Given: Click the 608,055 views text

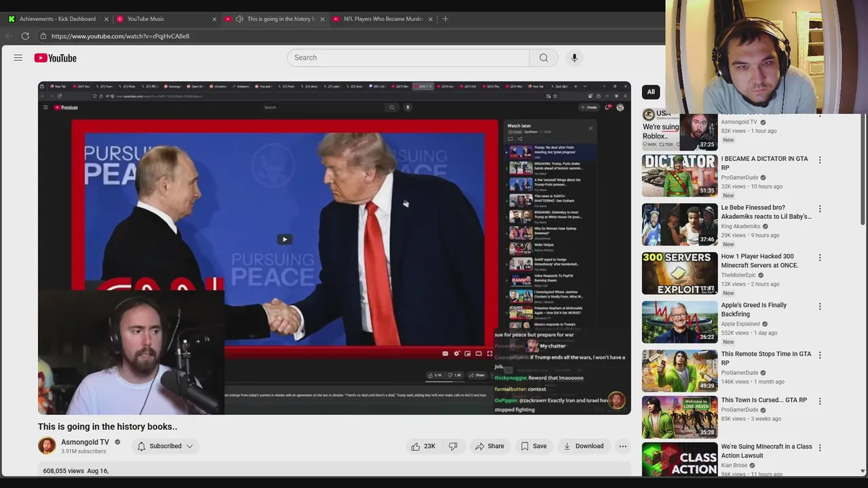Looking at the screenshot, I should click(x=64, y=471).
